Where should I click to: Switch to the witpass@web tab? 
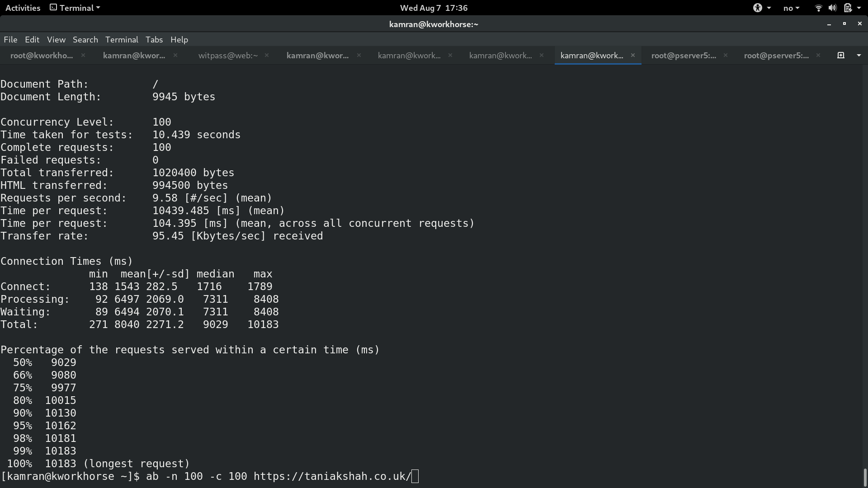[x=228, y=55]
